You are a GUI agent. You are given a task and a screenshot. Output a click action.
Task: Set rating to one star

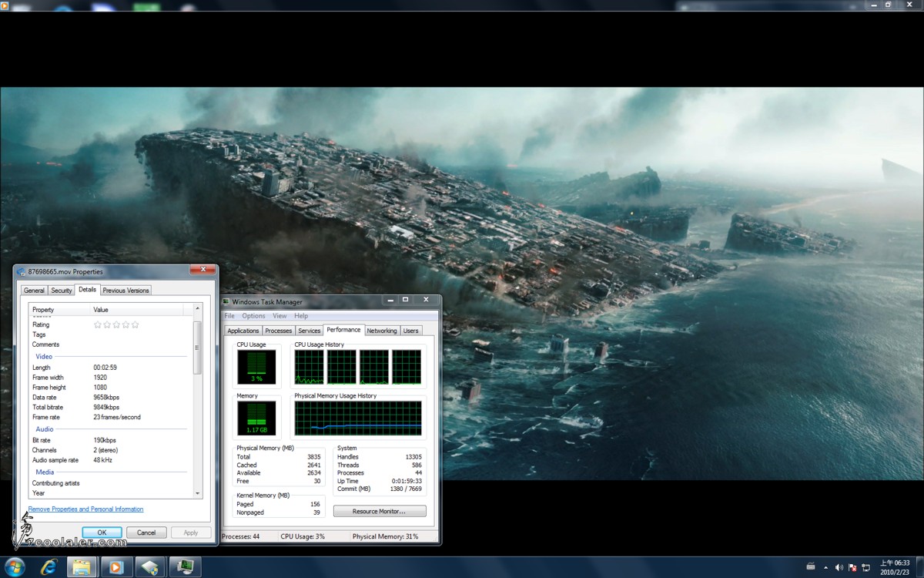click(98, 324)
